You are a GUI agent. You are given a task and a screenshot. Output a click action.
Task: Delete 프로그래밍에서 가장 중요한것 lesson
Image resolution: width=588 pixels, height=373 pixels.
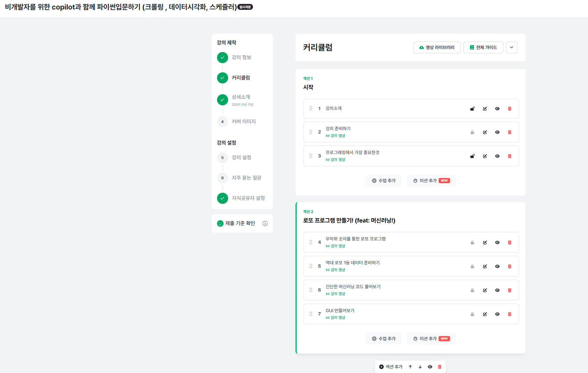510,156
